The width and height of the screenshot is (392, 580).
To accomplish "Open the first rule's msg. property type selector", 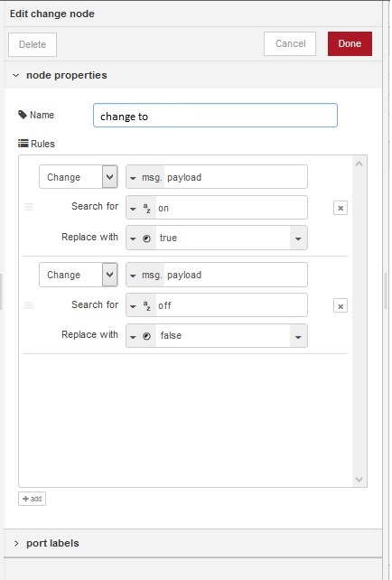I will click(x=145, y=177).
